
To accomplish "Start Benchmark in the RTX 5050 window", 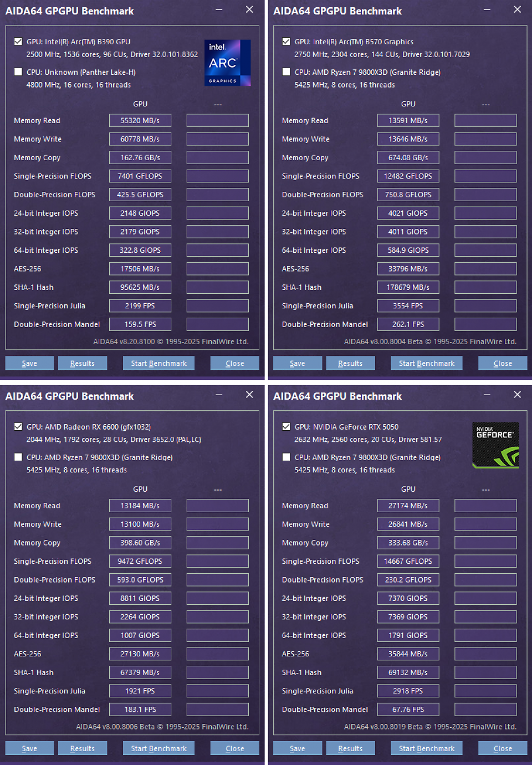I will tap(427, 748).
